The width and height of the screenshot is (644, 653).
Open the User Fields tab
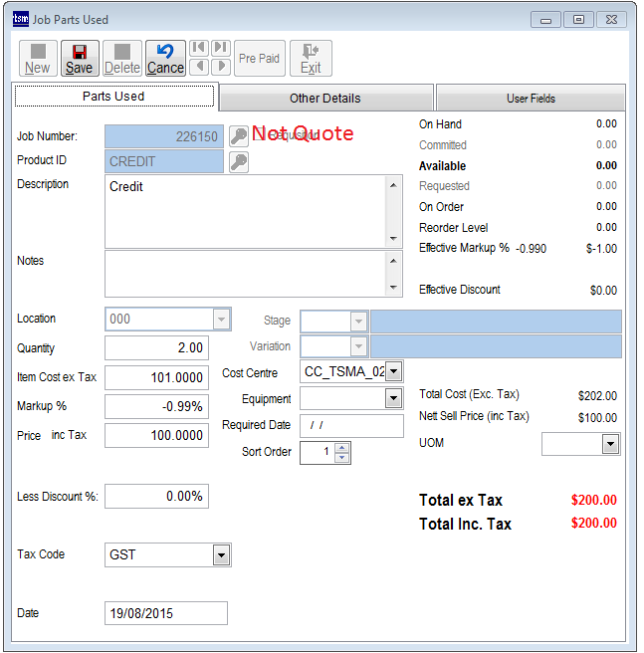pos(531,98)
